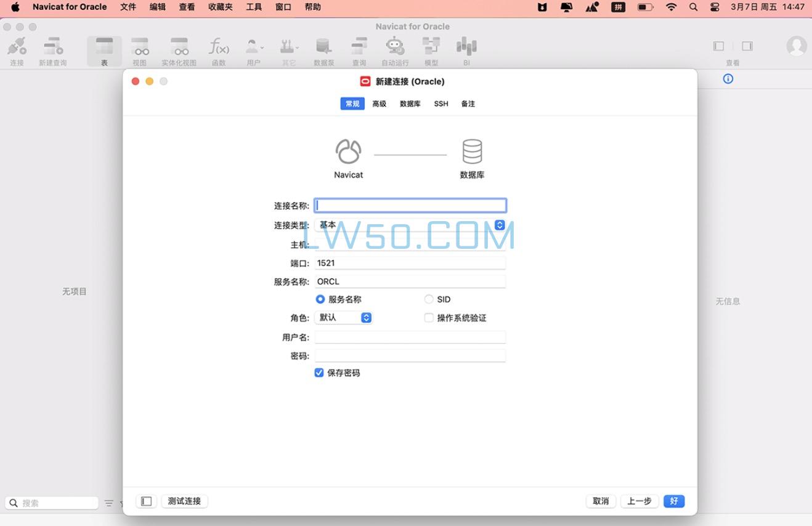Open the 帮助 menu
The width and height of the screenshot is (812, 526).
(x=313, y=7)
